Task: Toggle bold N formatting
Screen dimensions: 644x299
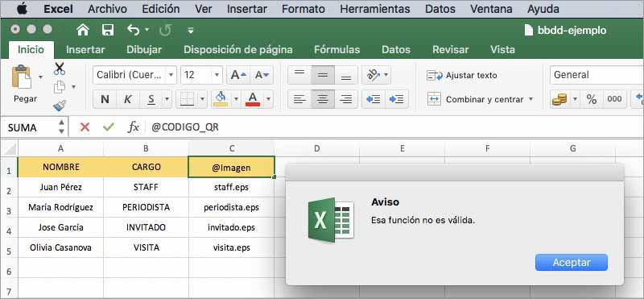Action: point(105,99)
